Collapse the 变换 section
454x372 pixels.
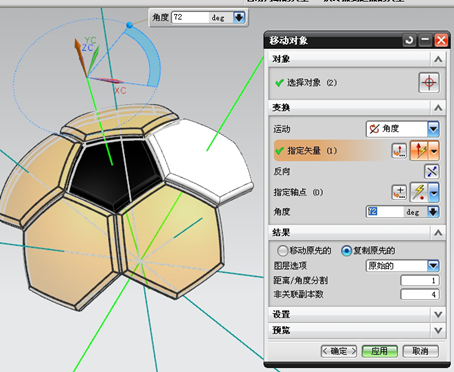[x=438, y=108]
